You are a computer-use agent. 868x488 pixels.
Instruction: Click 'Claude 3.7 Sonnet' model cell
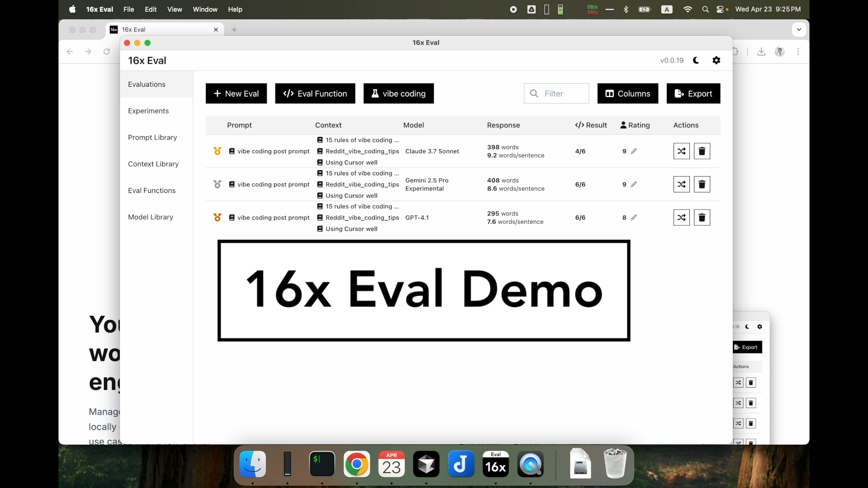(x=432, y=151)
